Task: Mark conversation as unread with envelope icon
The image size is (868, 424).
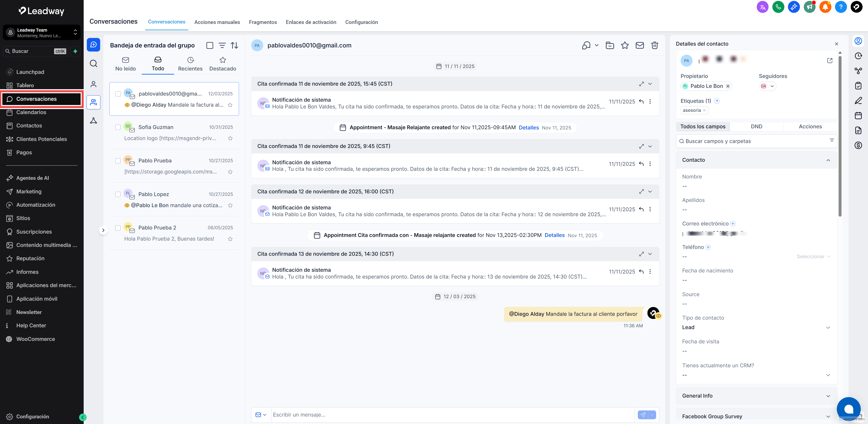Action: [x=640, y=45]
